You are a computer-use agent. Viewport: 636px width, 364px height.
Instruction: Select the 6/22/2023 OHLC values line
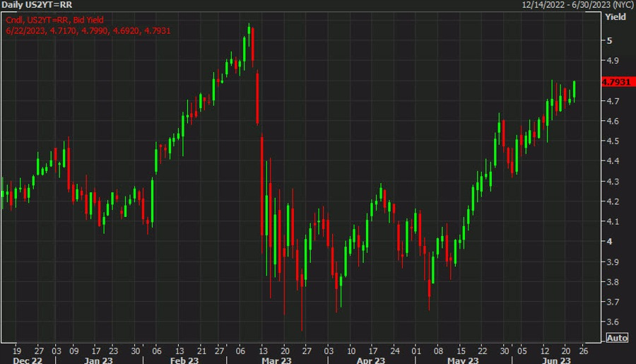(88, 30)
